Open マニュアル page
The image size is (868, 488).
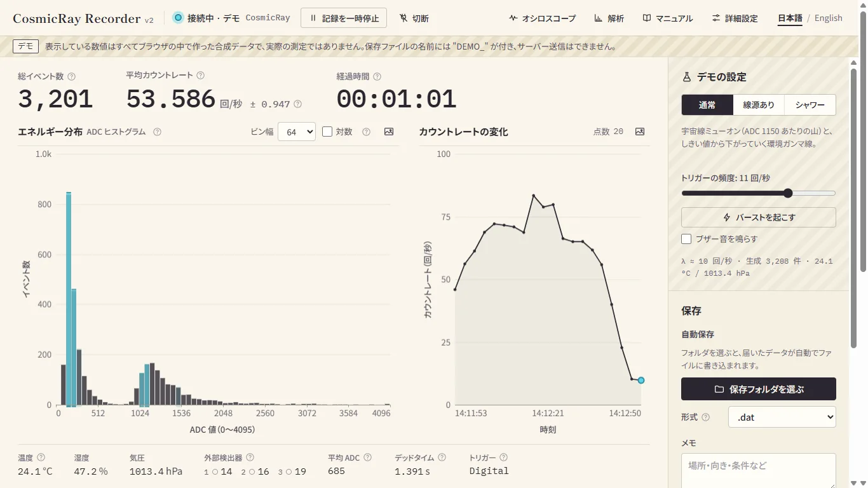(667, 18)
